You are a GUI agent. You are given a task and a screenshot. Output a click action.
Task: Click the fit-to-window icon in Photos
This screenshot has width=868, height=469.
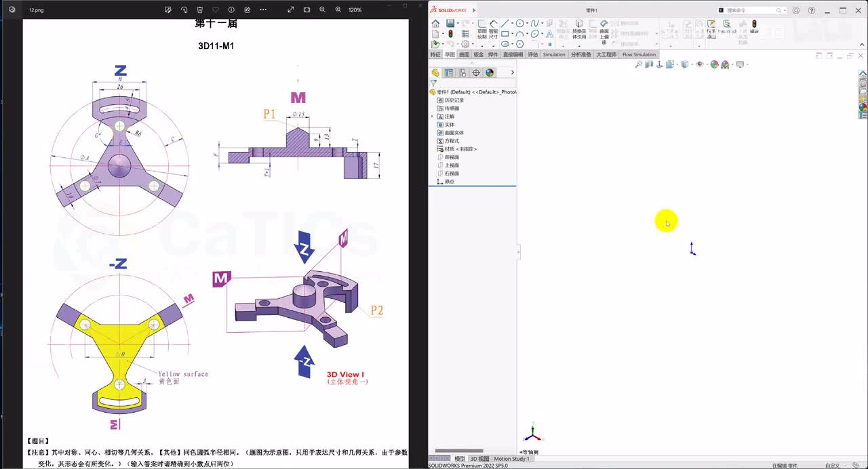pyautogui.click(x=307, y=10)
